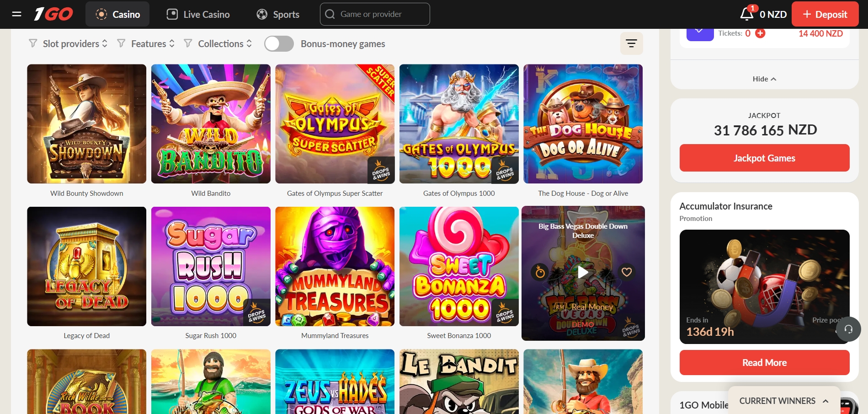
Task: Open Jackpot Games
Action: point(764,158)
